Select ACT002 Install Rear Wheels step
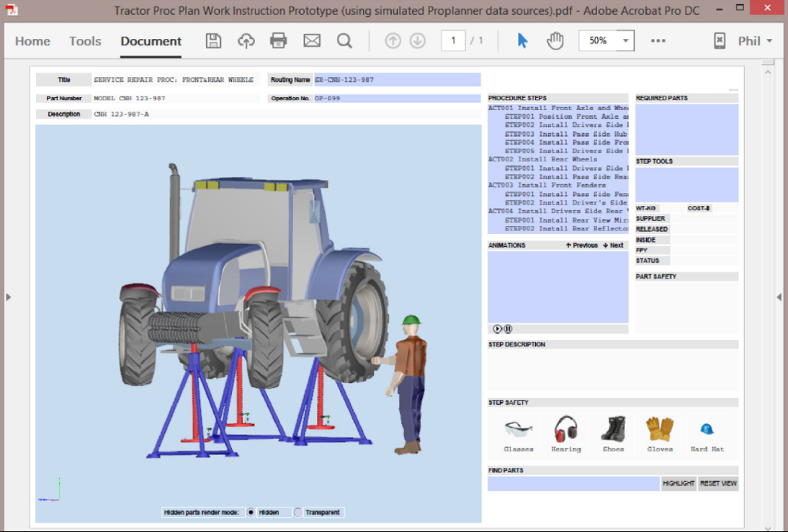Screen dimensions: 788x532 point(542,160)
